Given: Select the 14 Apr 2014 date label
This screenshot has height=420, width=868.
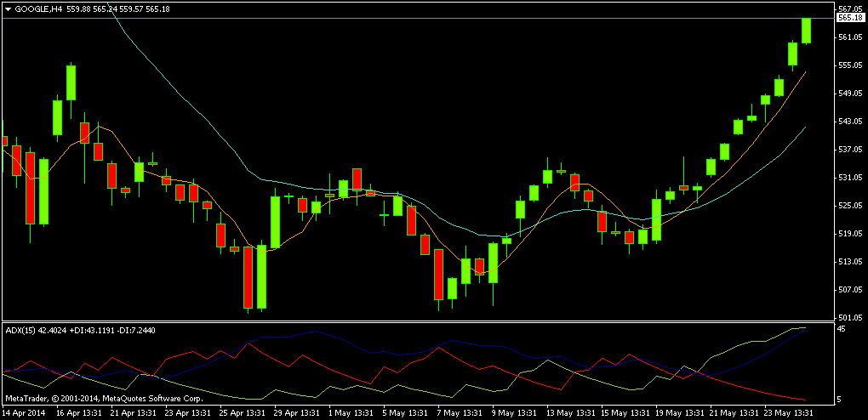Looking at the screenshot, I should (x=24, y=413).
